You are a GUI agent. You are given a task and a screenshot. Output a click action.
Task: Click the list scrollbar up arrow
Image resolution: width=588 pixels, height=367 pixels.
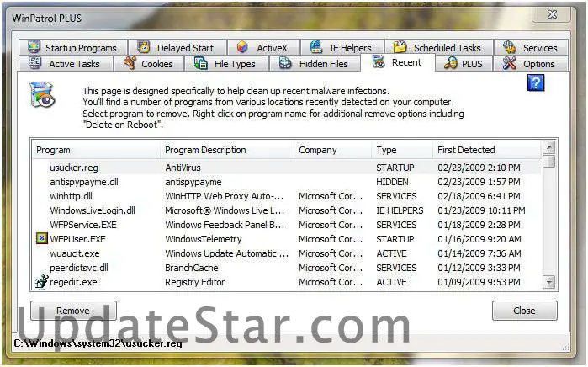pos(549,147)
